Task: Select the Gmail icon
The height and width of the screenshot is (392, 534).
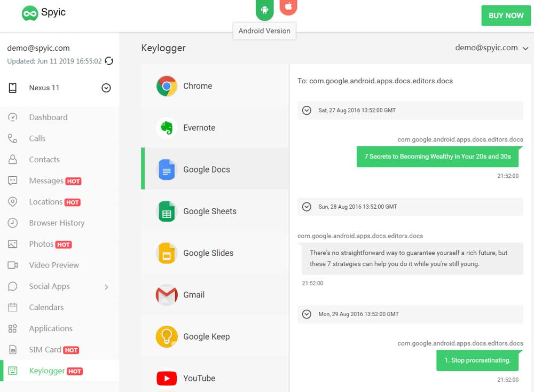Action: [x=166, y=294]
